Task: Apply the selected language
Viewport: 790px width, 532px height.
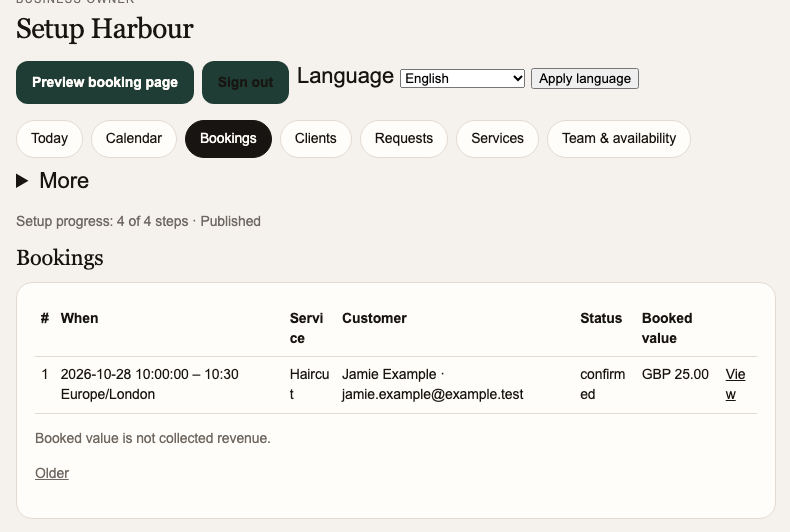Action: [x=585, y=79]
